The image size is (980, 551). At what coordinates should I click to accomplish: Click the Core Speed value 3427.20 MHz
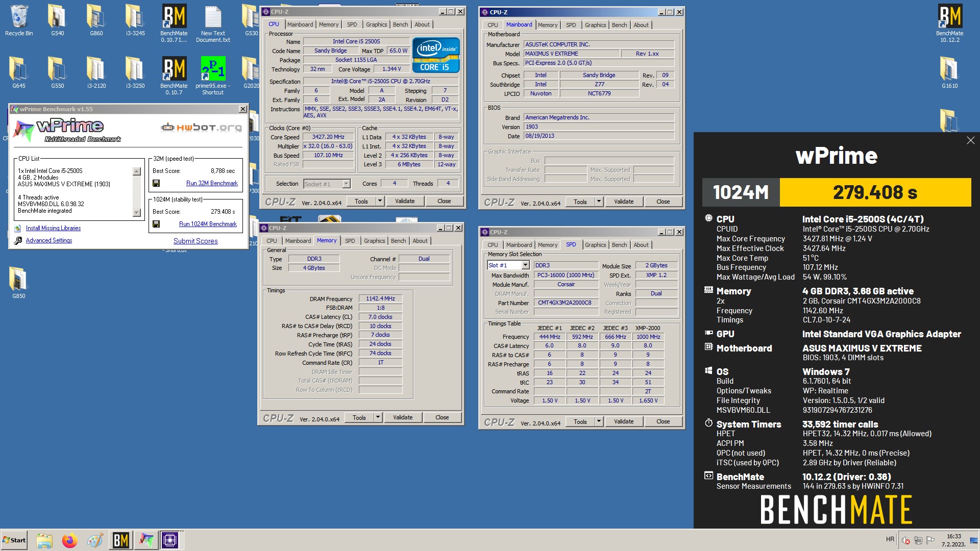click(328, 137)
